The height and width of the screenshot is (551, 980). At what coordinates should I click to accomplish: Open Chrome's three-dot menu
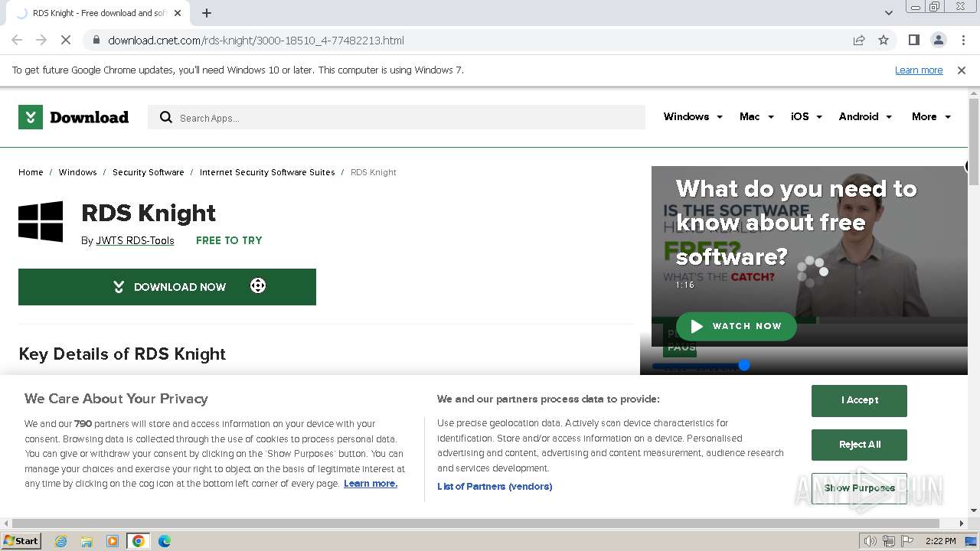tap(963, 40)
